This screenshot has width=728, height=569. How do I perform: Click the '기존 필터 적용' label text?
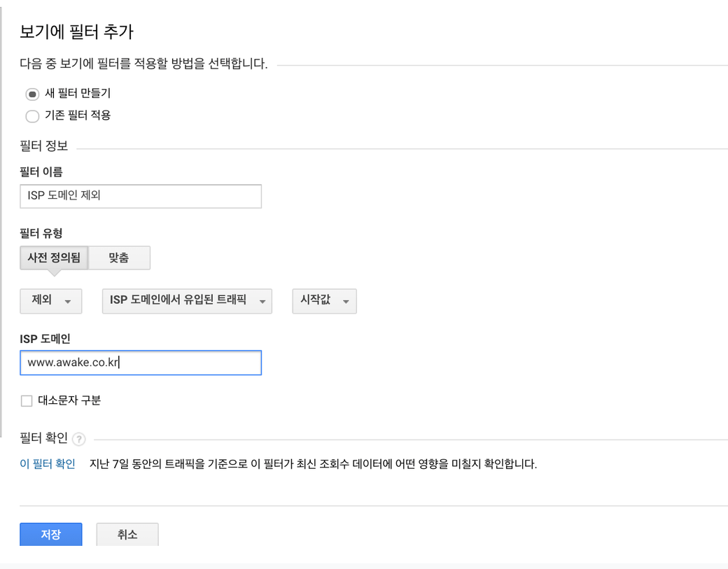pyautogui.click(x=78, y=115)
